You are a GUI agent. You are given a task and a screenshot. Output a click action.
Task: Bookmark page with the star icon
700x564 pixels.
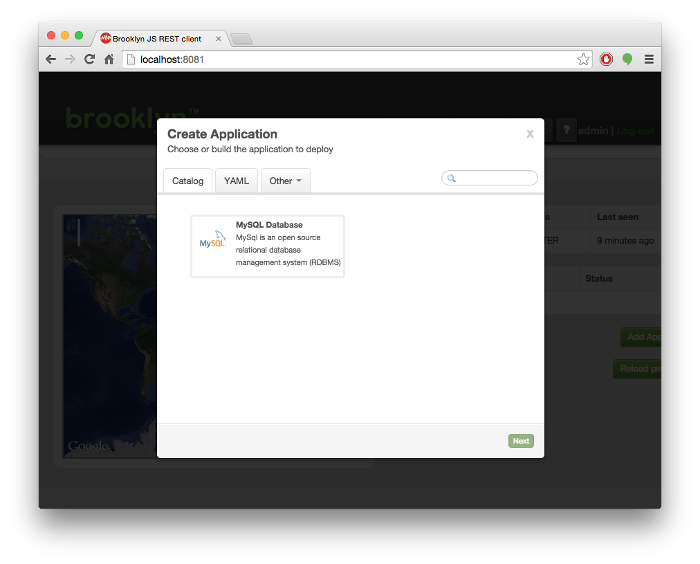(583, 60)
